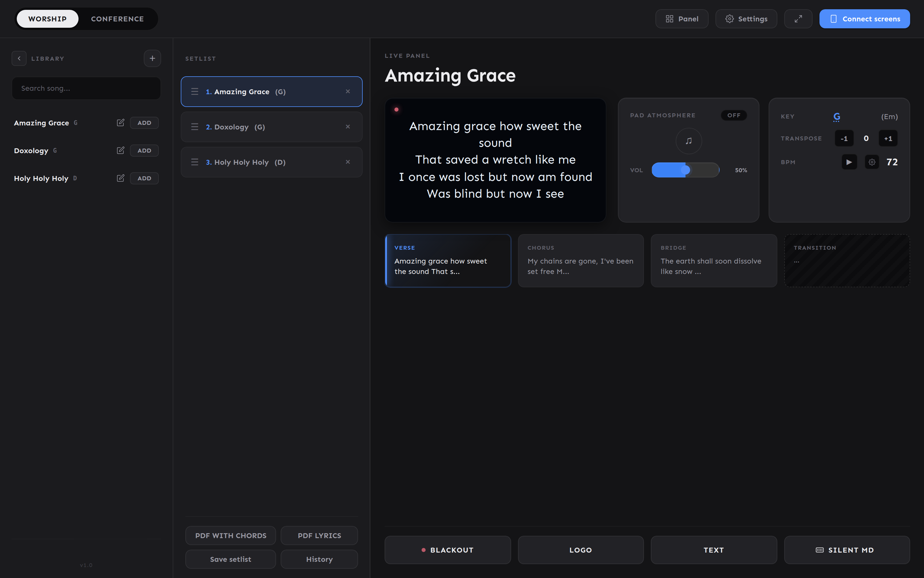The width and height of the screenshot is (924, 578).
Task: Switch to the WORSHIP mode tab
Action: pyautogui.click(x=47, y=19)
